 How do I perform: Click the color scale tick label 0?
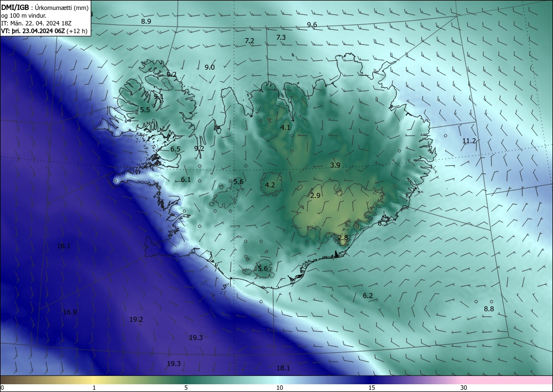click(2, 388)
